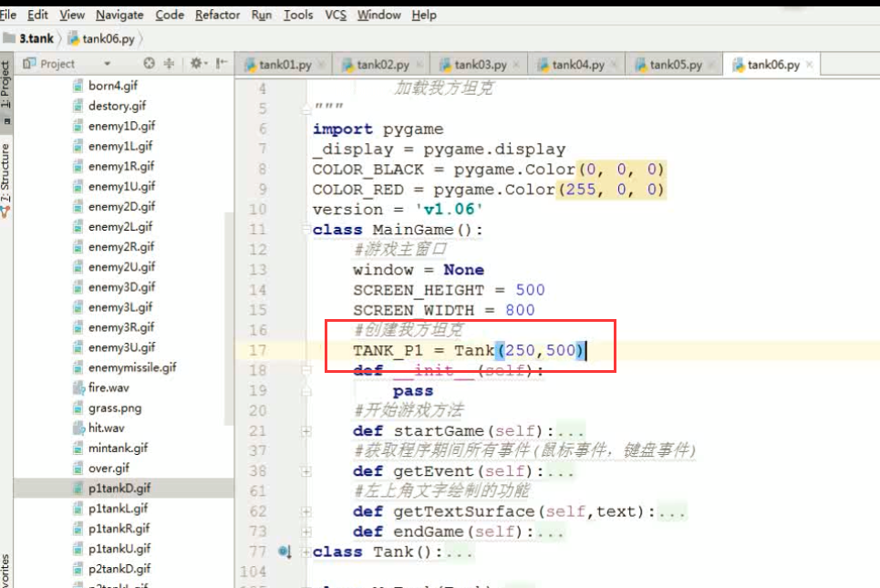This screenshot has width=880, height=588.
Task: Select enemy3D.gif file
Action: 121,286
